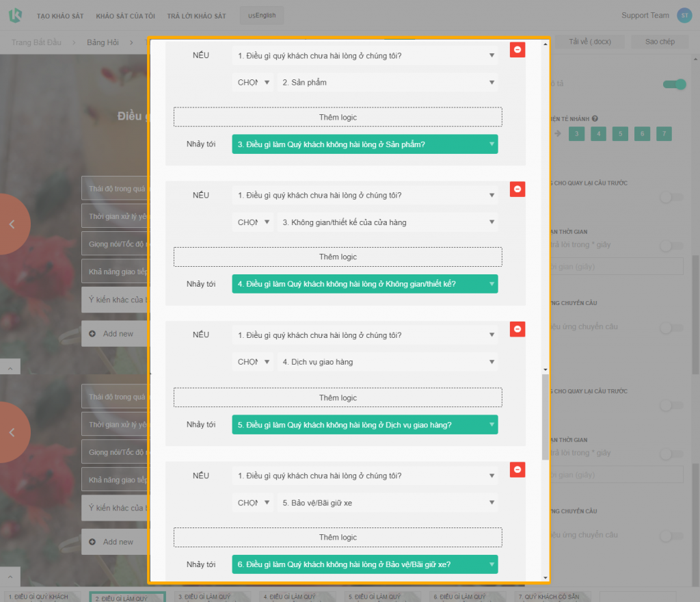Open answer dropdown '2. Sản phẩm'

click(388, 82)
